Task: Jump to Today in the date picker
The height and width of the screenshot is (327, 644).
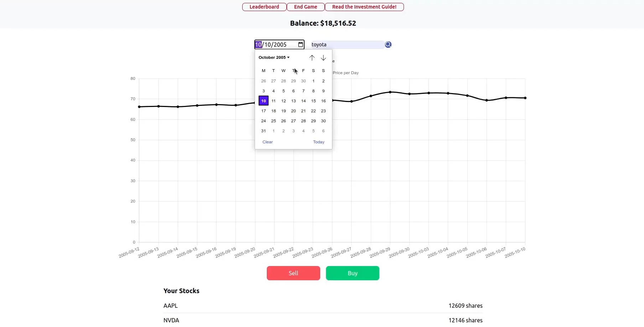Action: click(x=319, y=142)
